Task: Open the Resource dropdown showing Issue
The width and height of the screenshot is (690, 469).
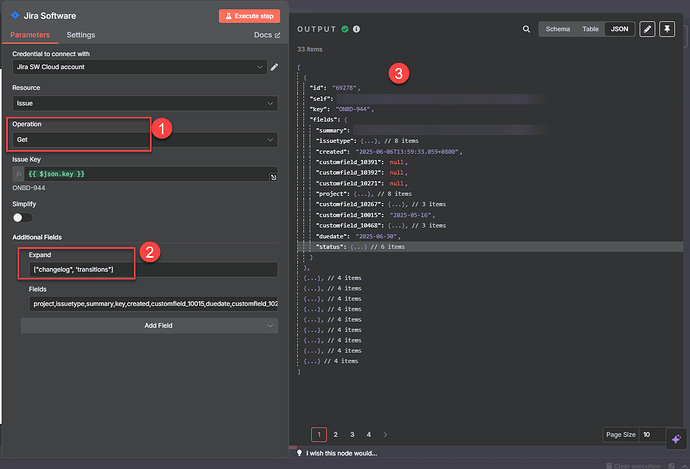Action: 145,103
